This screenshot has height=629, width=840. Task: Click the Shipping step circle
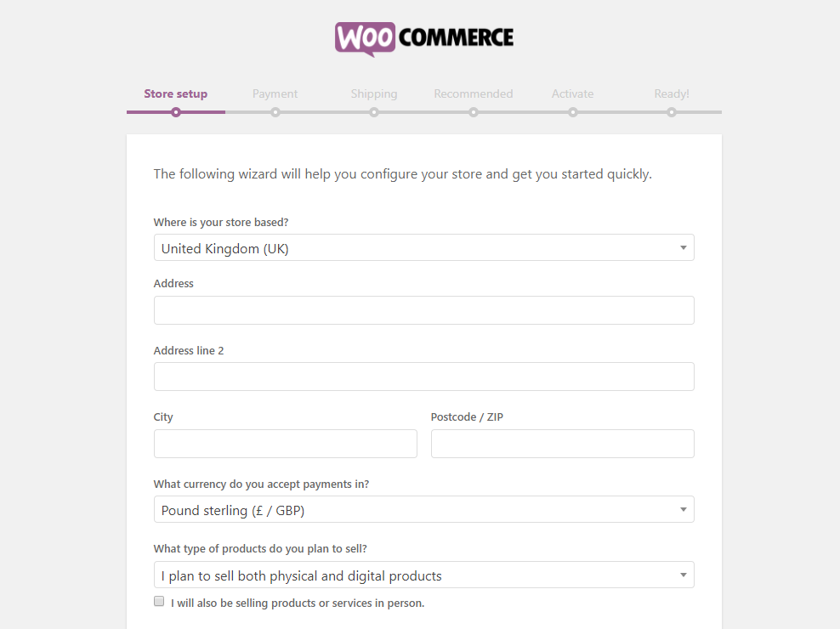(374, 111)
